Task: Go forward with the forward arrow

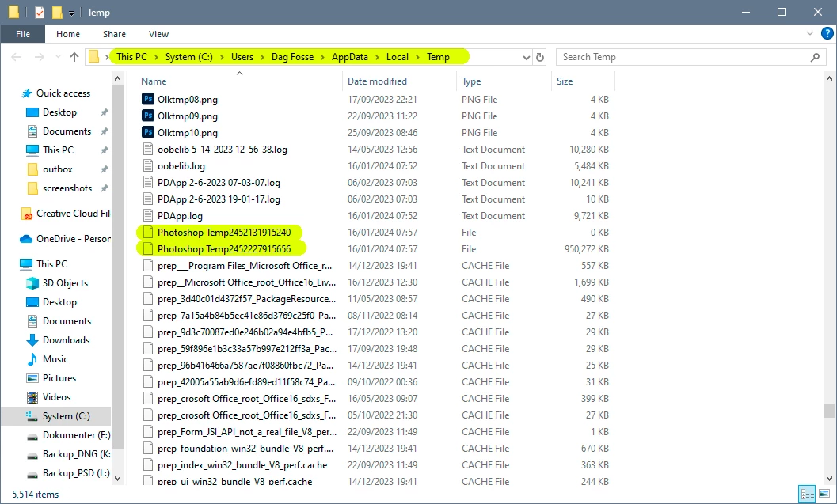Action: click(40, 56)
